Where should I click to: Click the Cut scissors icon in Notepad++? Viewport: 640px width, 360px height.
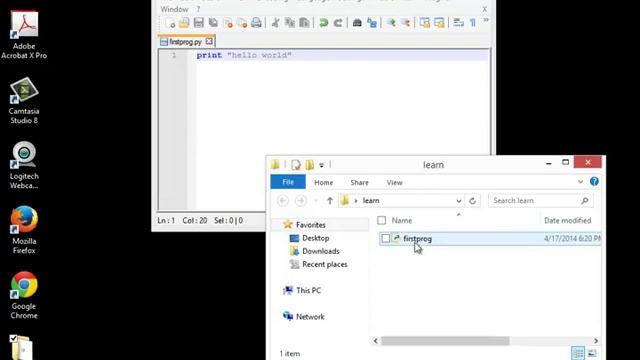276,23
